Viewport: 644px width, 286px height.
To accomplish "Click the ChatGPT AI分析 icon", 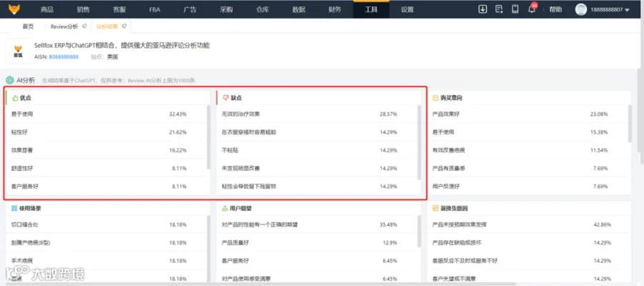I will point(10,80).
